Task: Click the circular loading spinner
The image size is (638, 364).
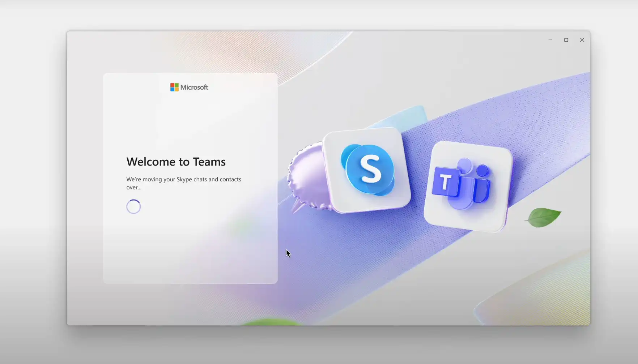Action: click(x=133, y=207)
